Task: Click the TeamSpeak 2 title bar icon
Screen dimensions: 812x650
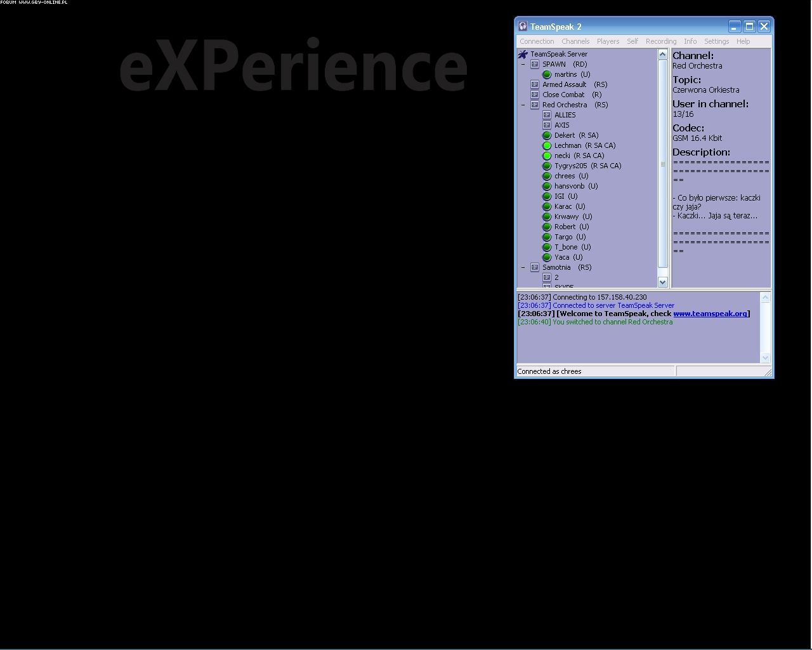Action: 523,27
